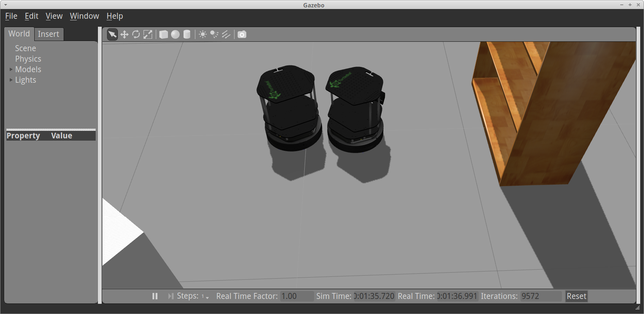Insert a cylinder shape
Screen dimensions: 644x314
tap(187, 35)
